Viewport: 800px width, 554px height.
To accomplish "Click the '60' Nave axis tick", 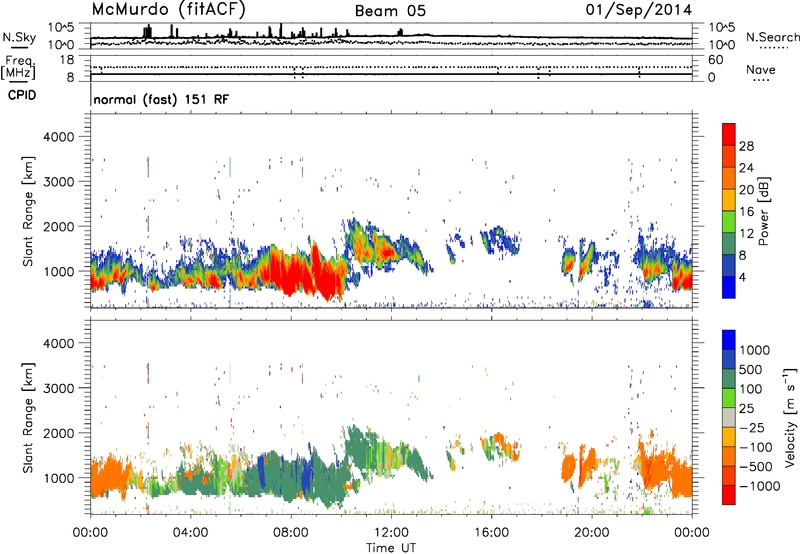I will 715,60.
